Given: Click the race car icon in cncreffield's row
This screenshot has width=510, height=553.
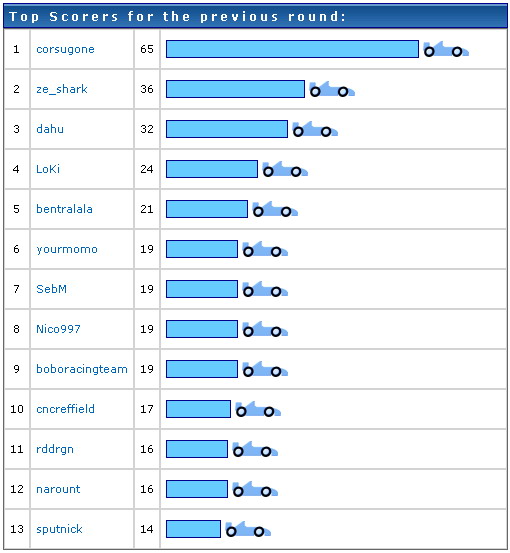Looking at the screenshot, I should pyautogui.click(x=258, y=409).
